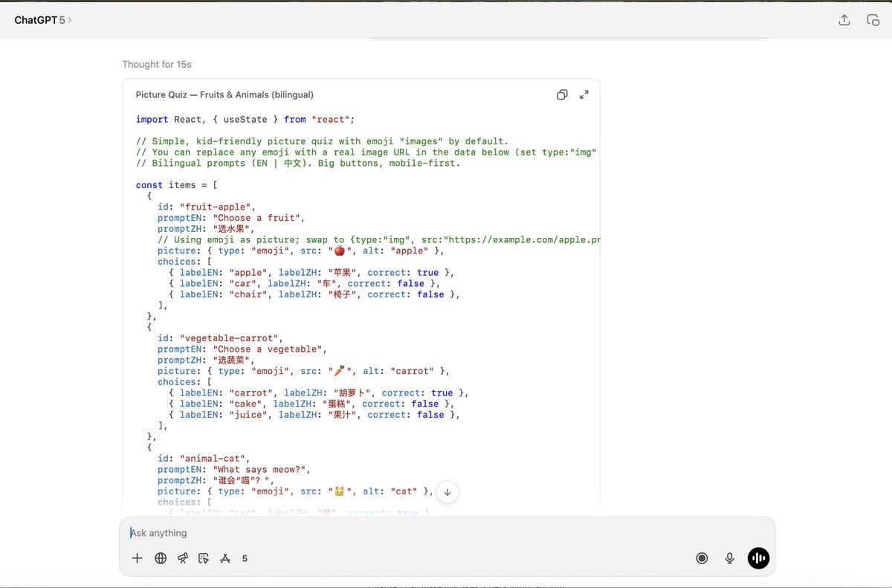Focus the Ask anything input field
Image resolution: width=892 pixels, height=588 pixels.
tap(446, 533)
